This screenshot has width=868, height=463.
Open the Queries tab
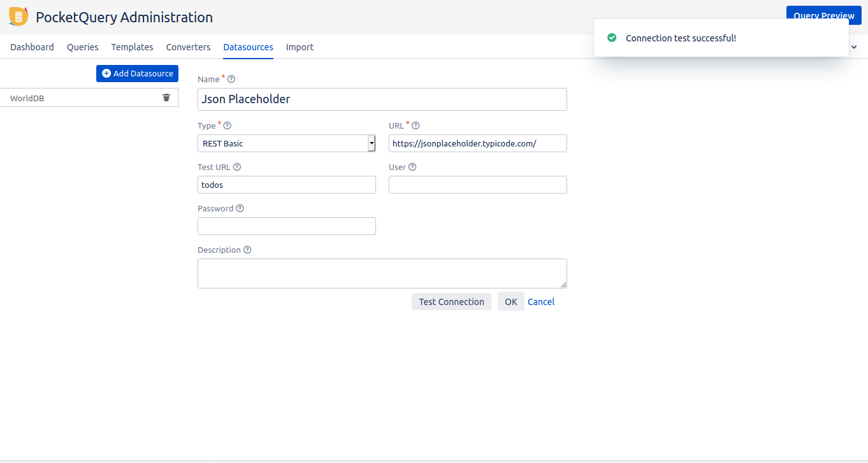point(83,47)
